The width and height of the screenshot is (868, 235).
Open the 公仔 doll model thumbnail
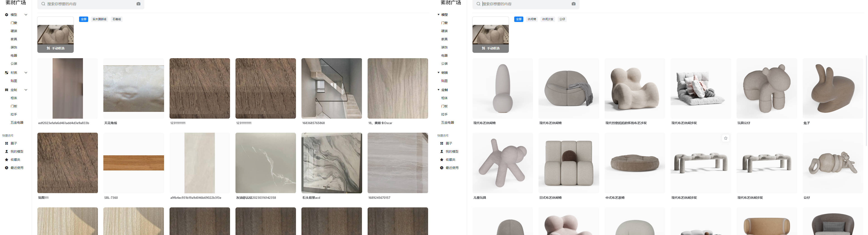(x=833, y=163)
